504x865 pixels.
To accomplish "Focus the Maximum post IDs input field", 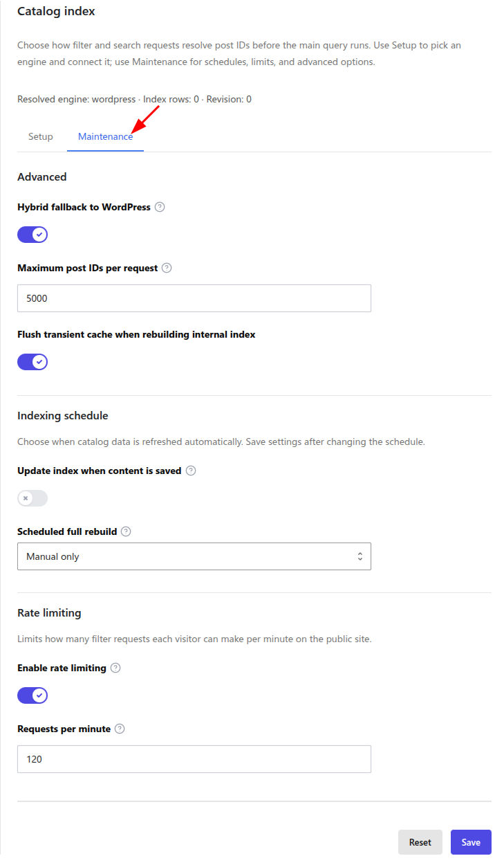I will tap(194, 298).
